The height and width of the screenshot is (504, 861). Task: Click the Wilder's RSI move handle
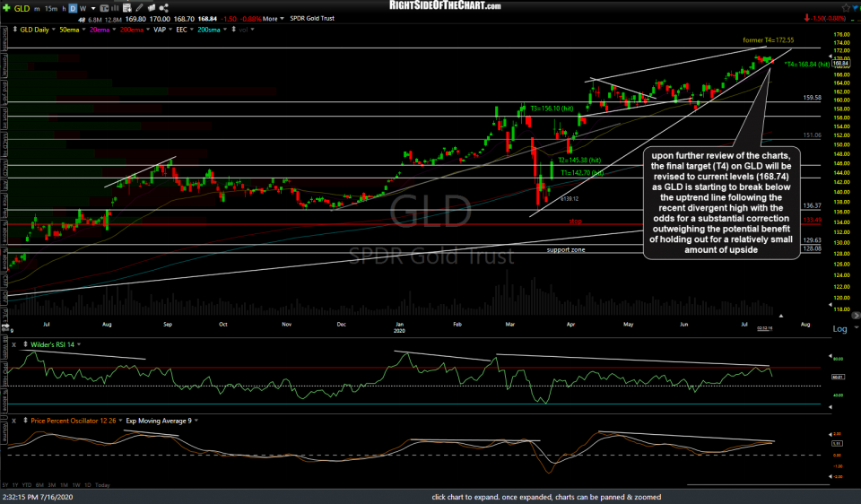[25, 344]
